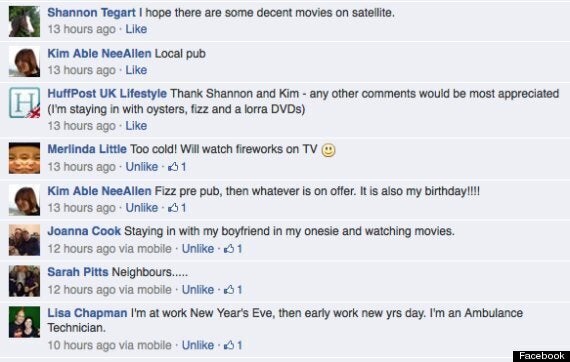The width and height of the screenshot is (570, 362).
Task: Unlike Joanna Cook's onesie comment
Action: [x=198, y=249]
